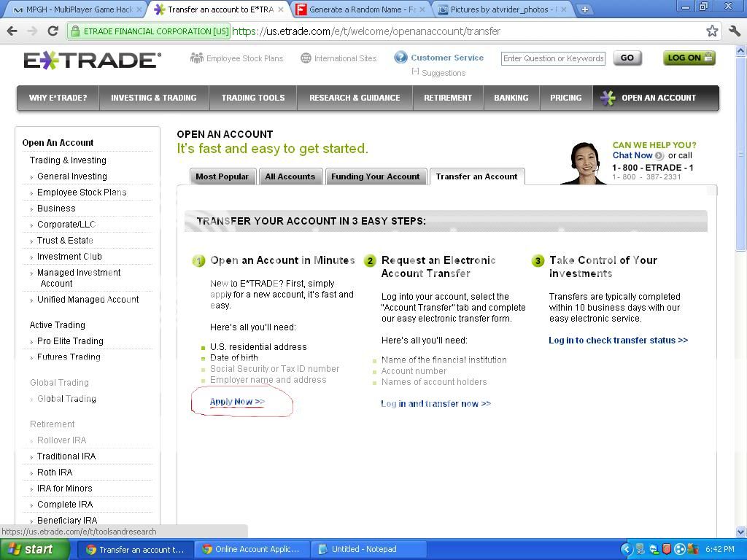Select the Transfer an Account tab
The height and width of the screenshot is (560, 747).
(x=476, y=176)
